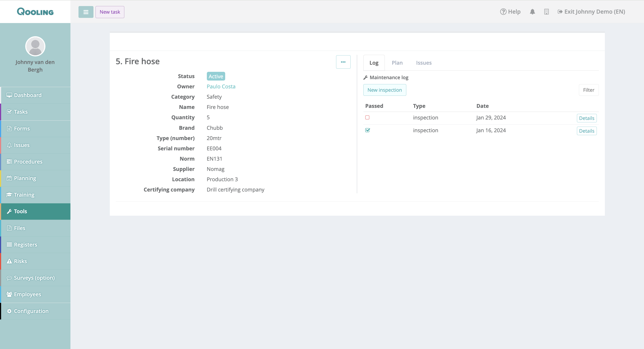Open Training in the sidebar
This screenshot has height=349, width=644.
[24, 195]
